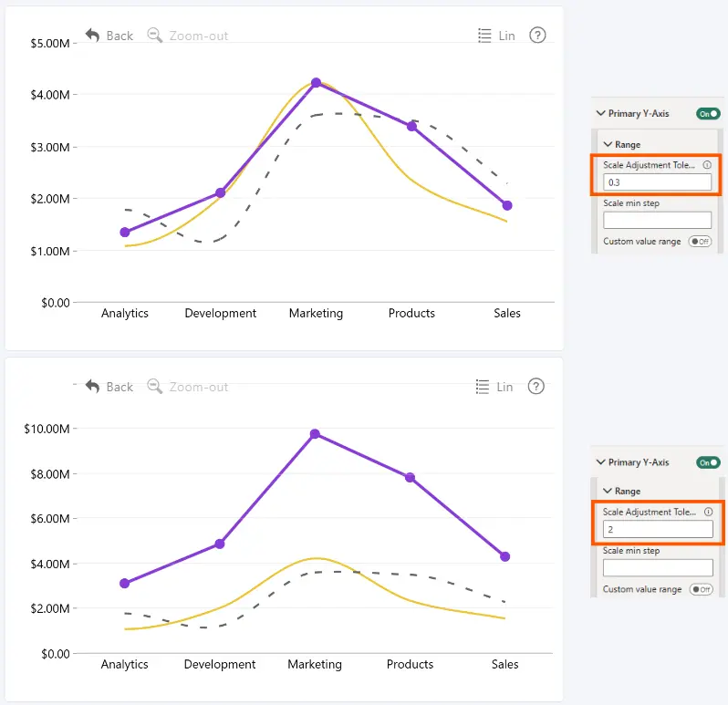The height and width of the screenshot is (705, 728).
Task: Click the tolerance field containing 2
Action: pyautogui.click(x=658, y=529)
